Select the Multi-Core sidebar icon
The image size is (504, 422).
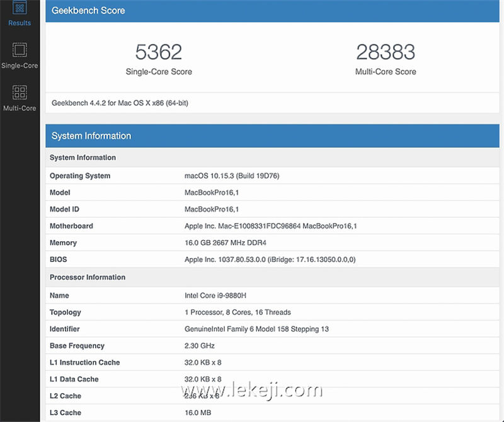coord(20,92)
